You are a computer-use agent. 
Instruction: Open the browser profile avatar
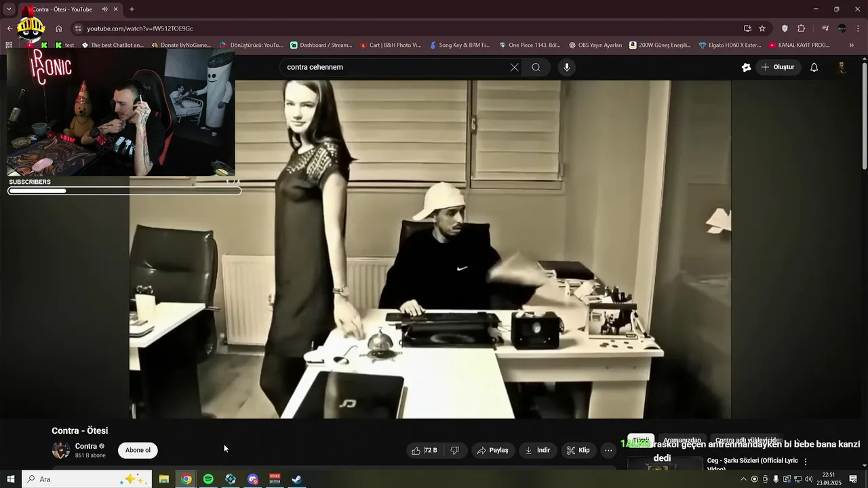click(842, 28)
